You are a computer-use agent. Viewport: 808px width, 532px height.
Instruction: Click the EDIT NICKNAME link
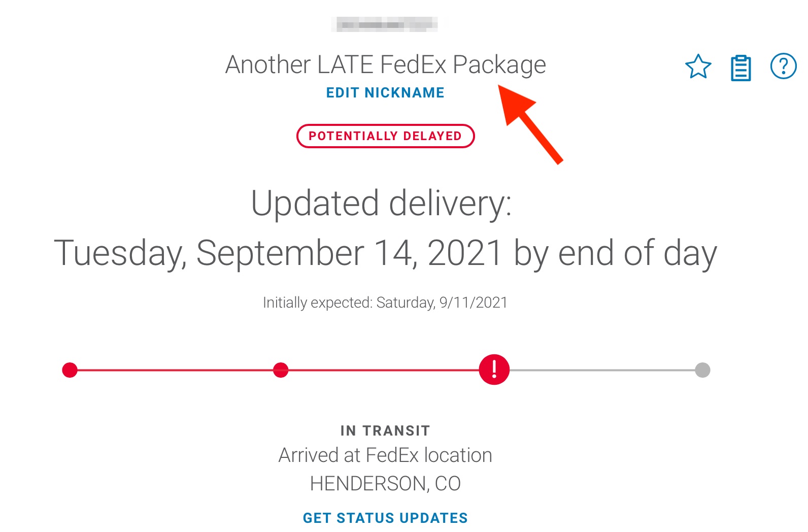coord(385,93)
